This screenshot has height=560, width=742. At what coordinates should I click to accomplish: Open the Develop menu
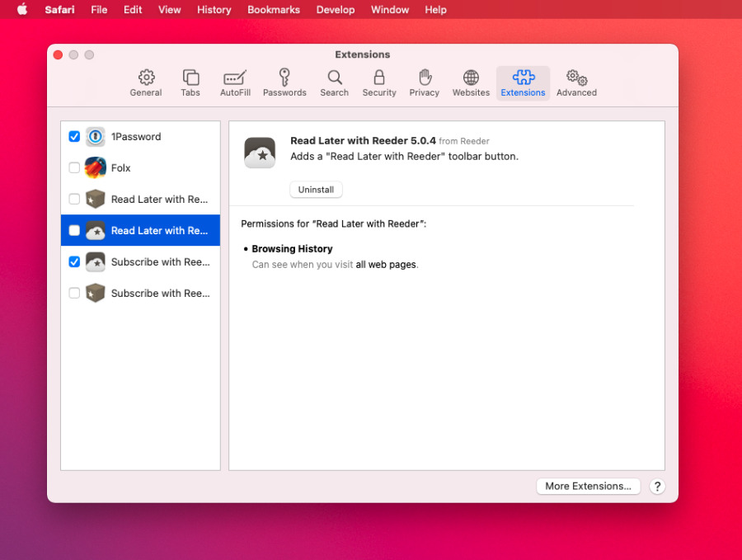click(x=336, y=9)
